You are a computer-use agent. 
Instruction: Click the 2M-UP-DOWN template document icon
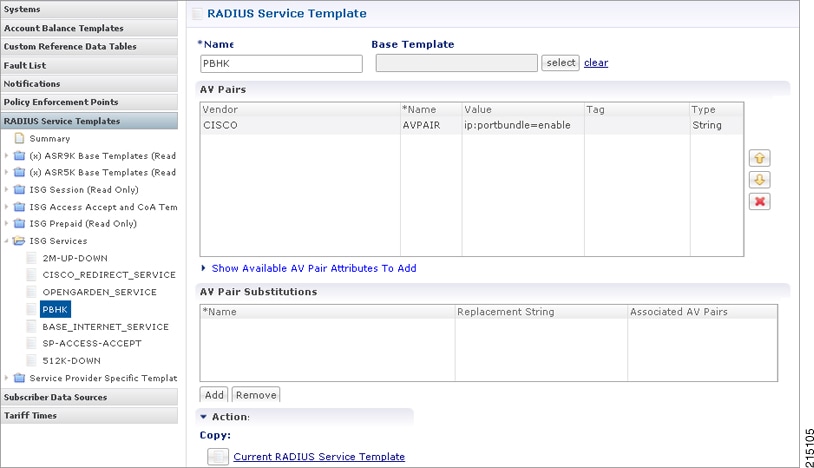pyautogui.click(x=32, y=258)
